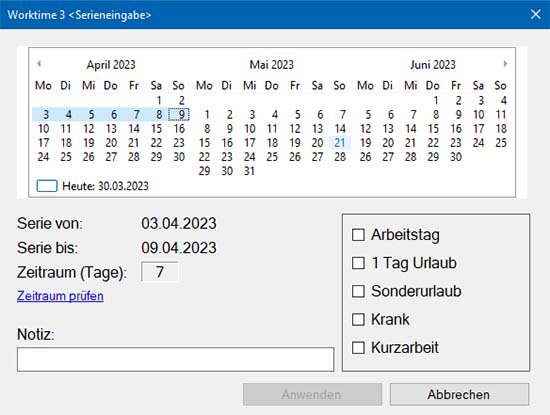Tick the Sonderurlaub checkbox
The height and width of the screenshot is (415, 550).
pyautogui.click(x=358, y=291)
